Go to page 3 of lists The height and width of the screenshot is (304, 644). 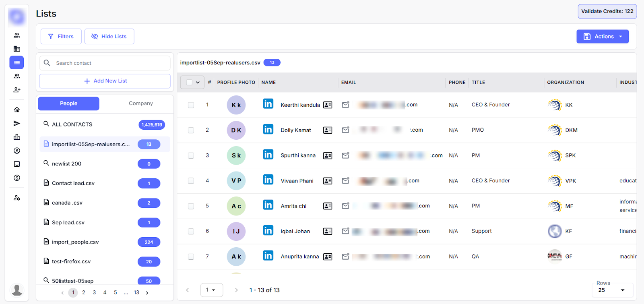point(94,293)
